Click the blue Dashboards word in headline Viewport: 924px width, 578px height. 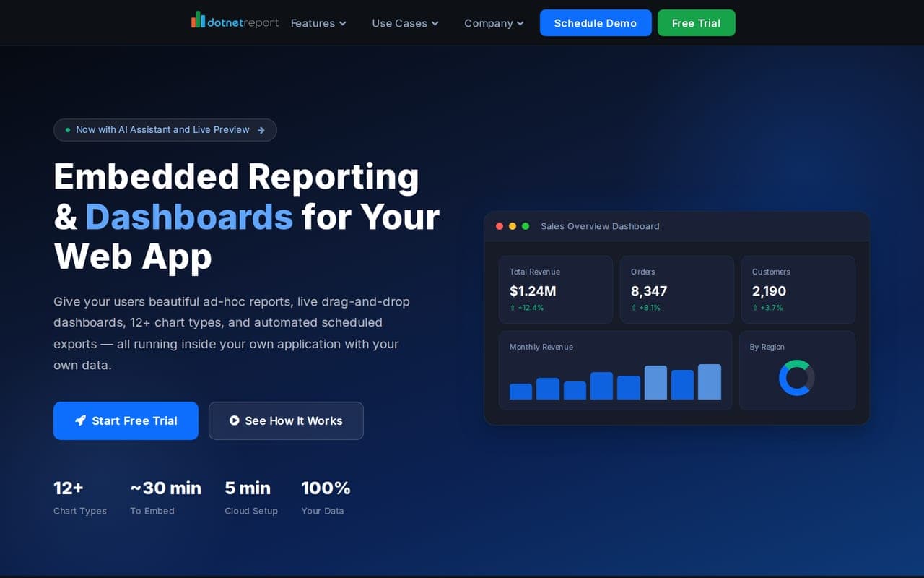(x=189, y=216)
